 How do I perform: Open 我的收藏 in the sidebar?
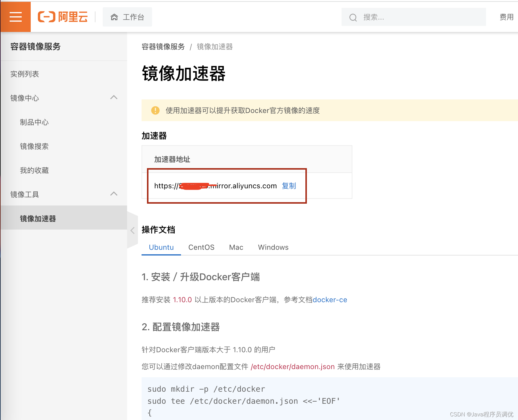click(64, 170)
